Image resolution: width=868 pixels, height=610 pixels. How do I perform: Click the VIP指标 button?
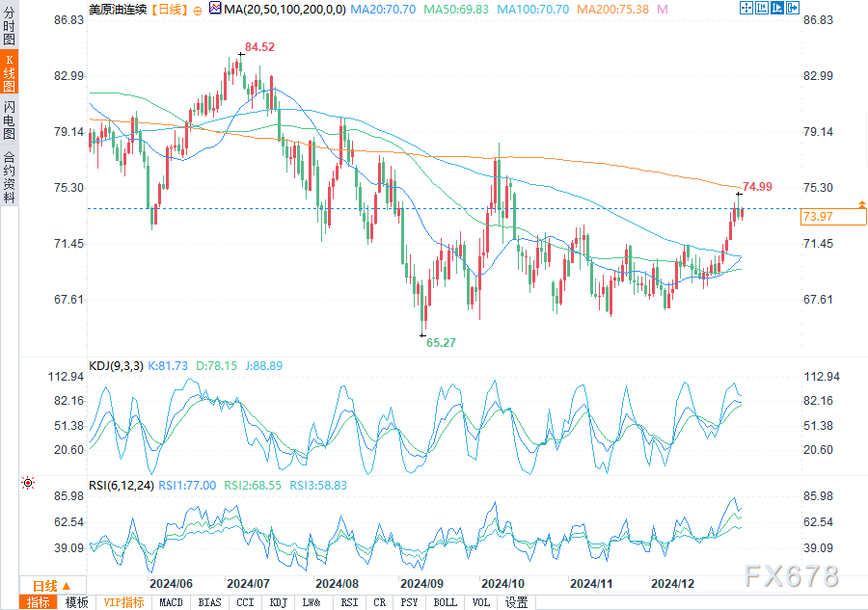pos(123,602)
